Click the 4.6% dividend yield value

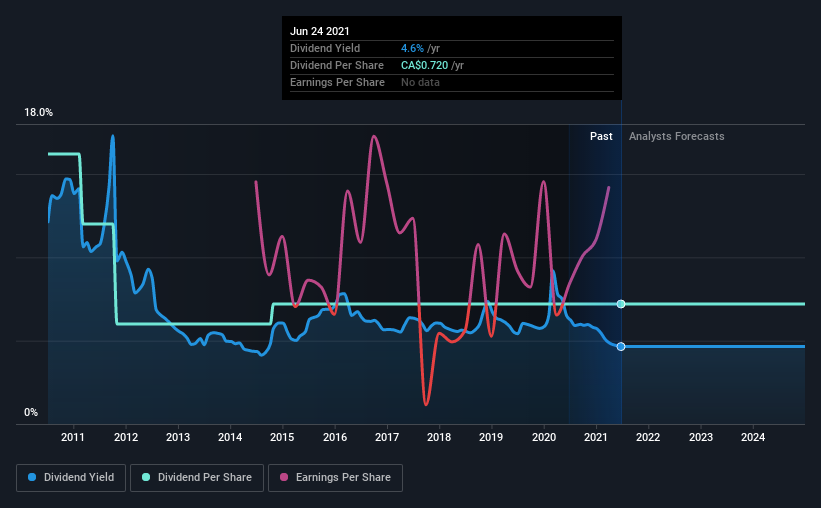tap(412, 48)
